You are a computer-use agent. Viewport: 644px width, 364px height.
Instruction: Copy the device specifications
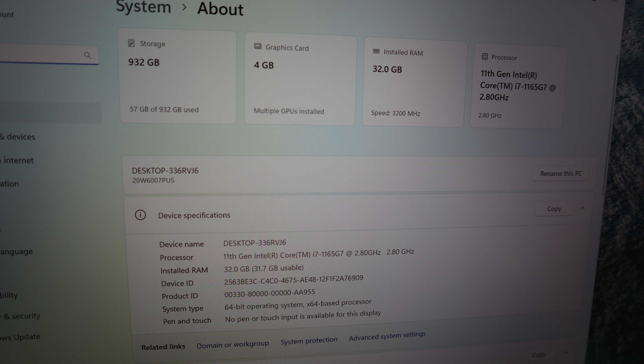[x=554, y=208]
